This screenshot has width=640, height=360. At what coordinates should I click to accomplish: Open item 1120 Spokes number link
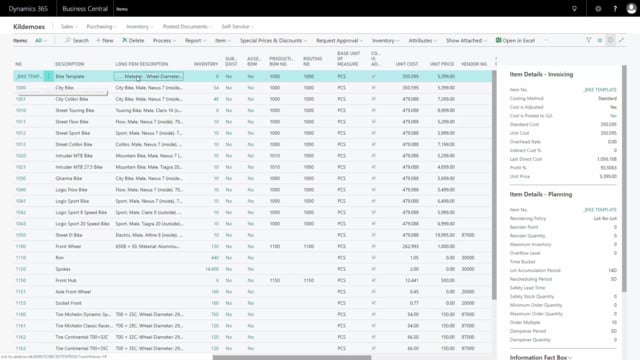(21, 269)
